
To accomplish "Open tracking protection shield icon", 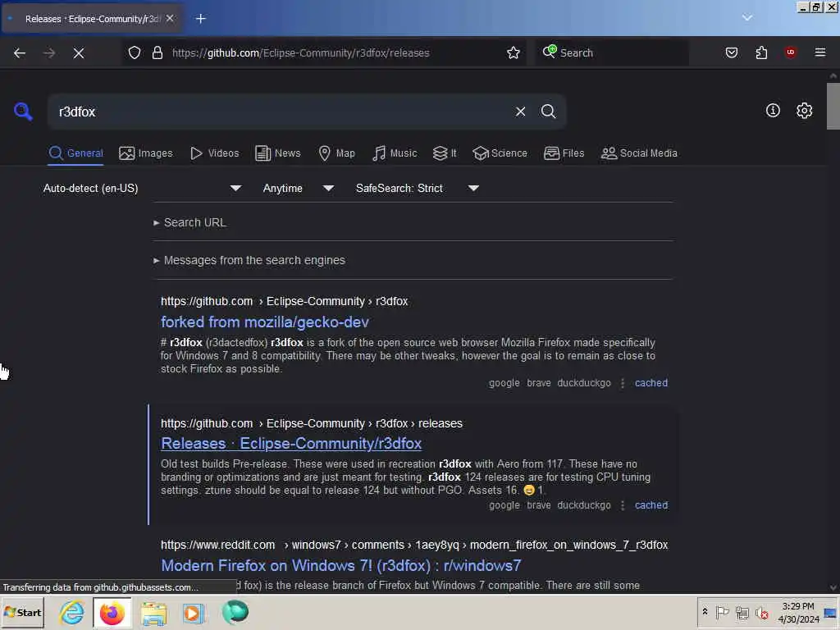I will pyautogui.click(x=135, y=52).
